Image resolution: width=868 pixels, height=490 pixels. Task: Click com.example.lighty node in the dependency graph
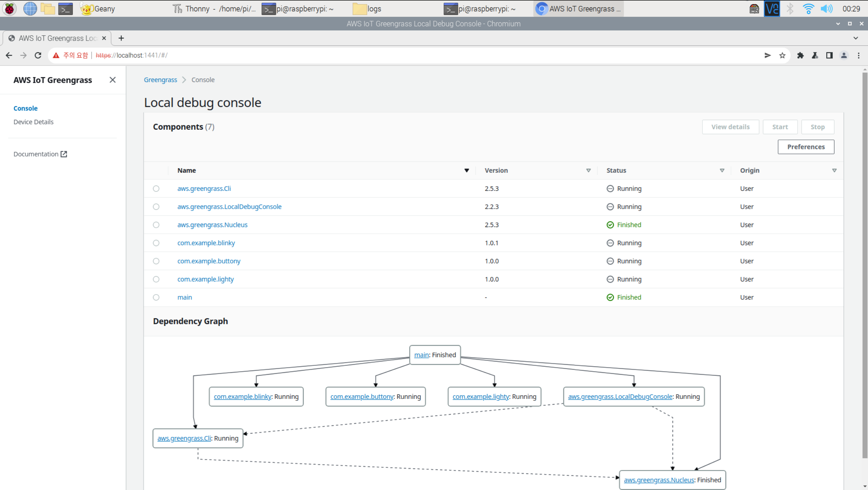click(x=494, y=397)
